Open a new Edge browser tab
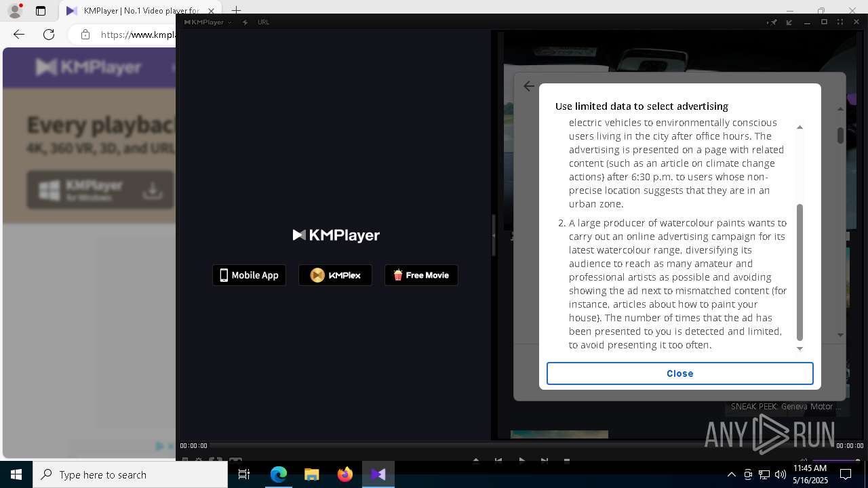Image resolution: width=868 pixels, height=488 pixels. [x=237, y=11]
